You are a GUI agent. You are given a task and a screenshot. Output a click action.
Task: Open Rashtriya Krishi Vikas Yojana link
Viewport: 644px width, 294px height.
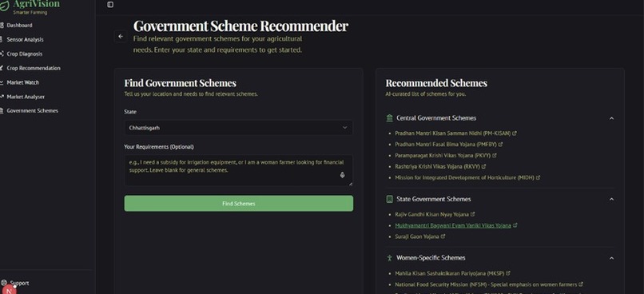[x=437, y=166]
